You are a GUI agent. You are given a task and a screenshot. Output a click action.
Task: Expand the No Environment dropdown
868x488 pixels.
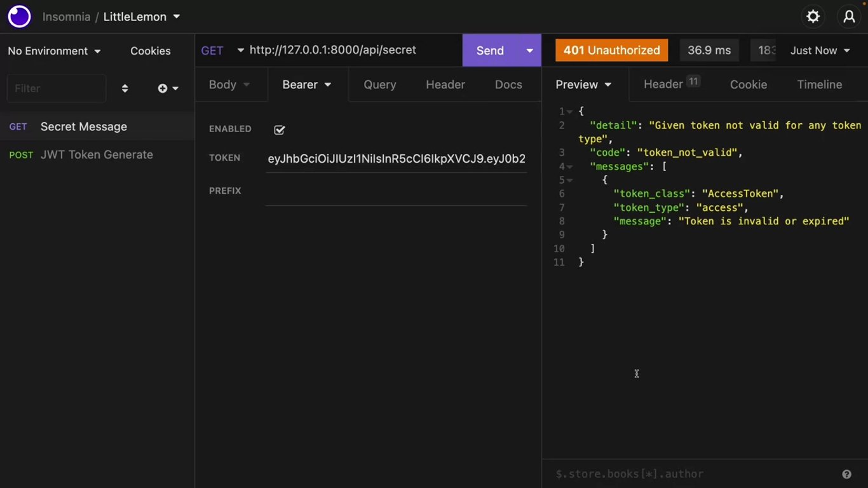54,51
